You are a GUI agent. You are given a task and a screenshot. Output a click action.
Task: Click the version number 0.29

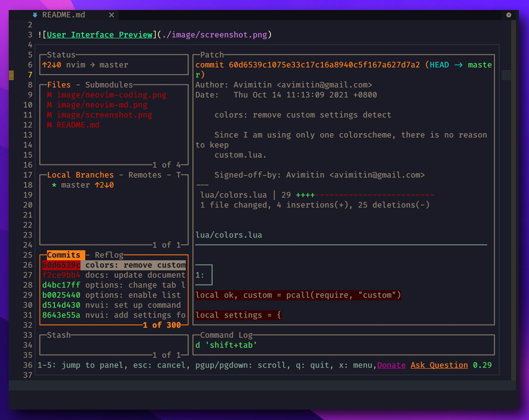point(482,365)
